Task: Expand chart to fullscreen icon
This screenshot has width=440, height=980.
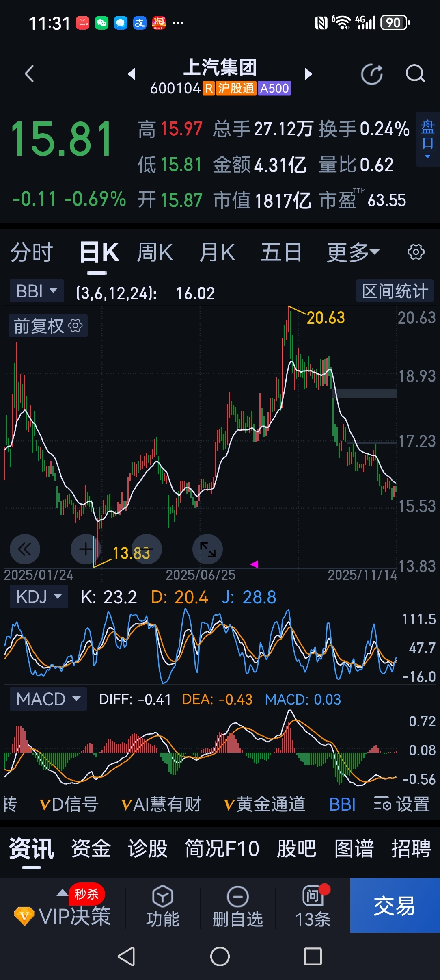Action: [x=207, y=549]
